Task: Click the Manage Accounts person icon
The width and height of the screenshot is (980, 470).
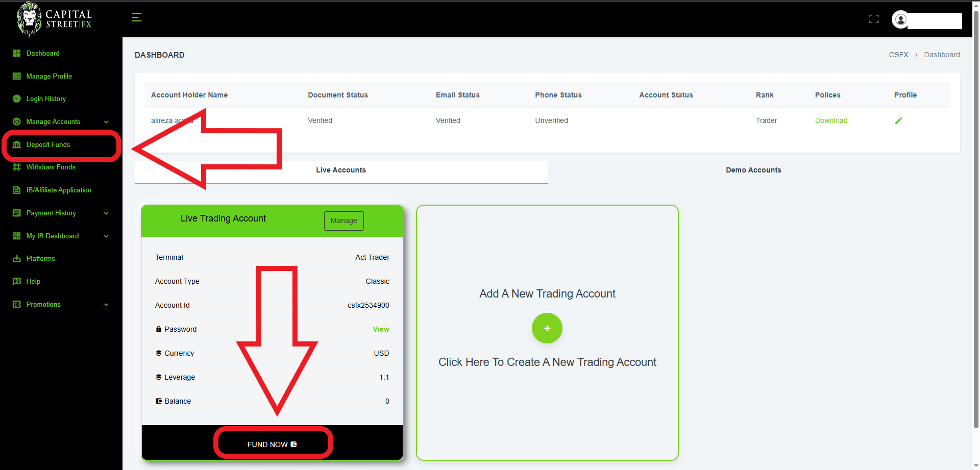Action: [17, 121]
